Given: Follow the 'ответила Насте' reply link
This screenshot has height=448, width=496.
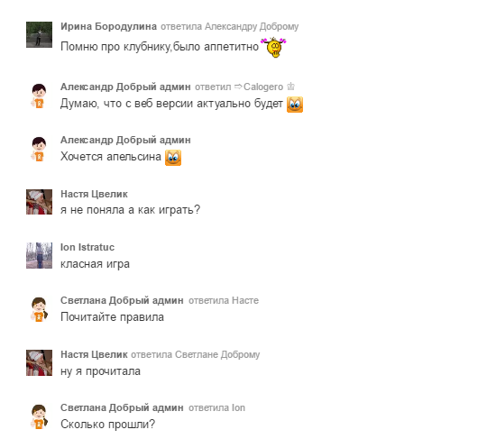Looking at the screenshot, I should pos(224,300).
